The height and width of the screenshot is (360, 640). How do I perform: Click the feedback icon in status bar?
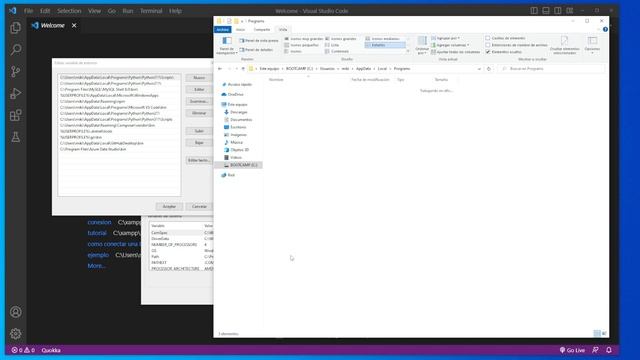pyautogui.click(x=596, y=350)
